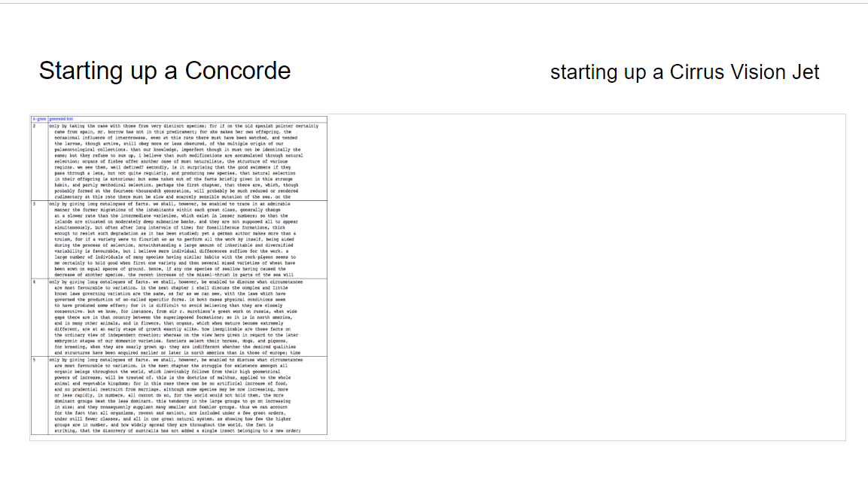The height and width of the screenshot is (496, 868).
Task: Click the "n-gram" column header
Action: [x=39, y=119]
